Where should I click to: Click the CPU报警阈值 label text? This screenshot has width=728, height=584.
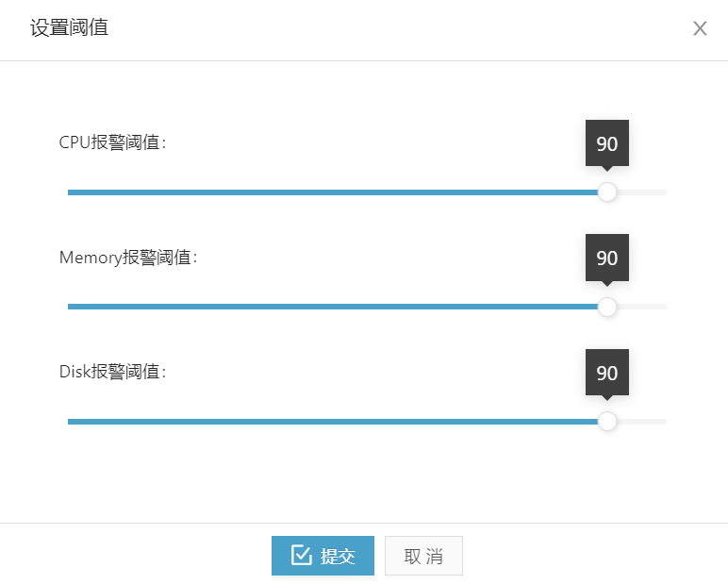(x=112, y=142)
